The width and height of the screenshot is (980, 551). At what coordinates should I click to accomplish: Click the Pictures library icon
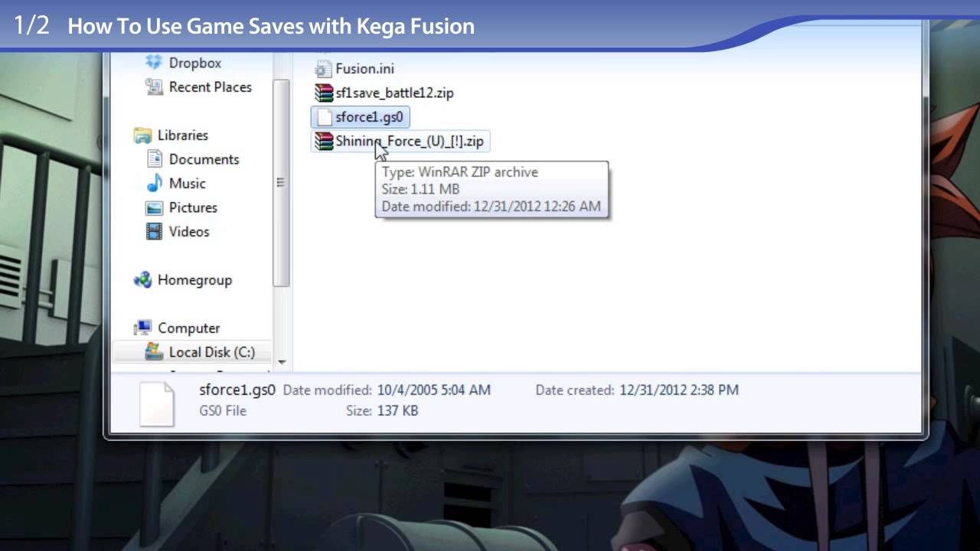(155, 207)
